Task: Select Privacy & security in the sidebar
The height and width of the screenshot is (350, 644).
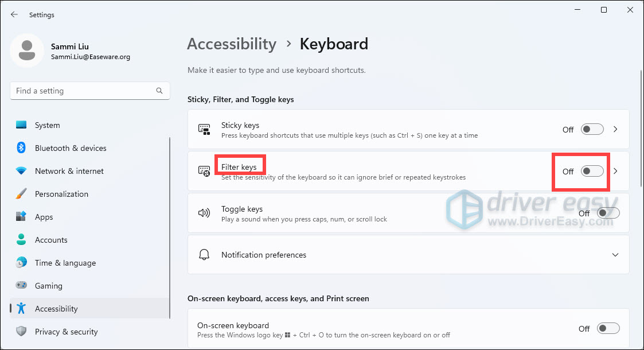Action: 66,331
